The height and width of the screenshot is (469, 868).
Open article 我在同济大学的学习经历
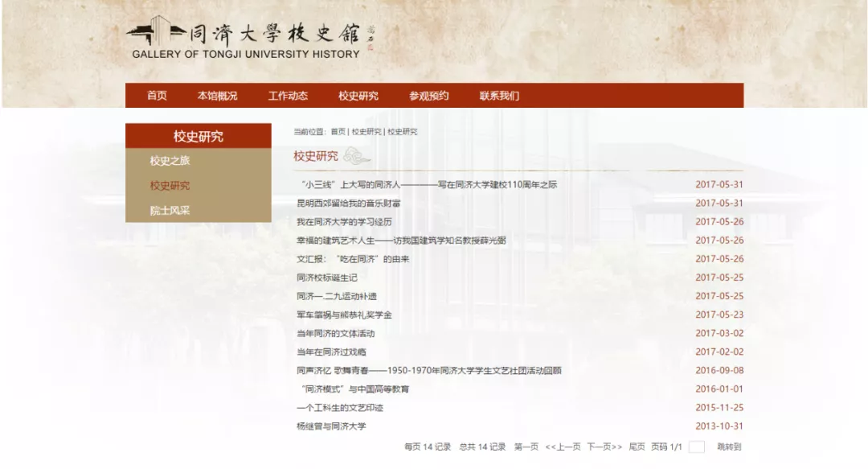[344, 222]
